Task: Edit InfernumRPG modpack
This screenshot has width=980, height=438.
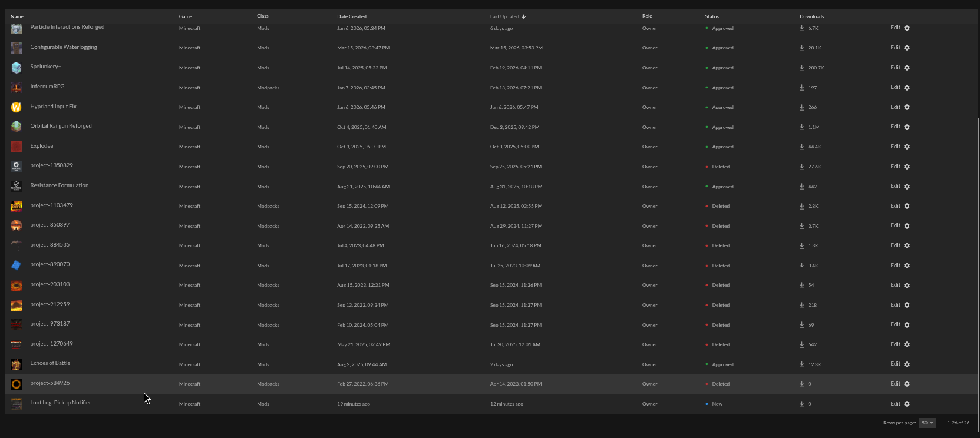Action: tap(895, 87)
